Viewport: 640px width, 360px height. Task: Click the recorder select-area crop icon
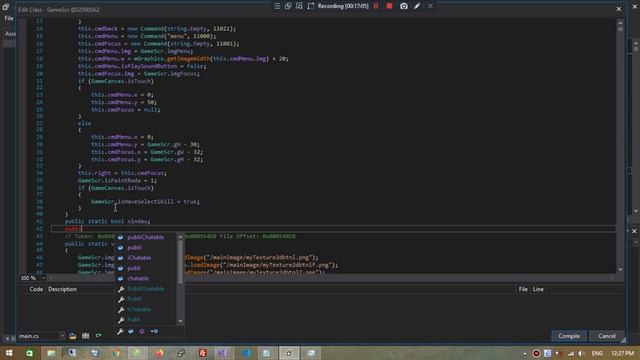[311, 6]
